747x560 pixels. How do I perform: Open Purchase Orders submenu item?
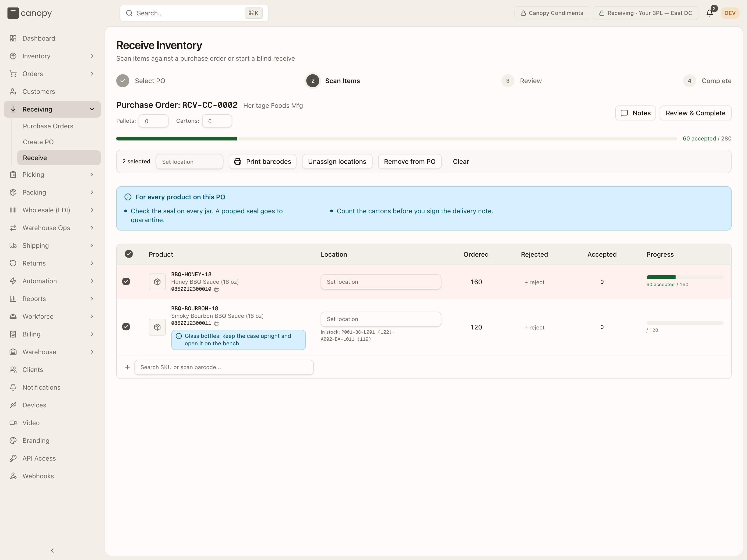[x=59, y=126]
